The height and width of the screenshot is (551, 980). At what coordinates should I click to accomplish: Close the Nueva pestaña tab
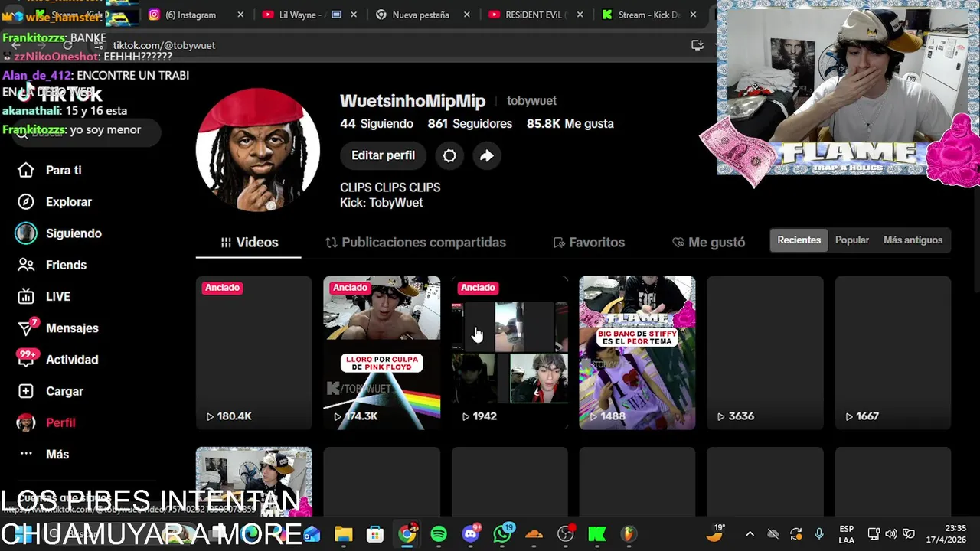467,15
